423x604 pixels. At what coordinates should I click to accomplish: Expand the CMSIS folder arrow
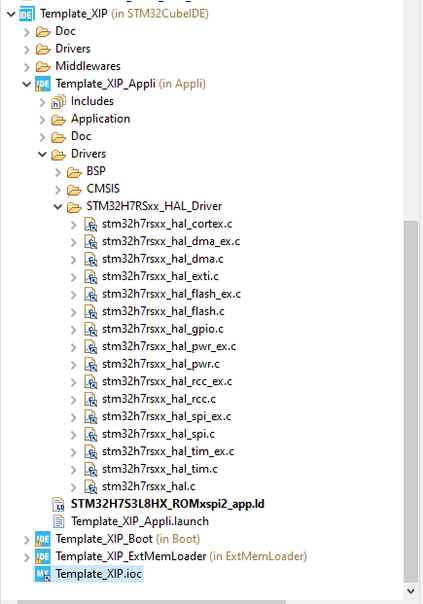tap(58, 190)
